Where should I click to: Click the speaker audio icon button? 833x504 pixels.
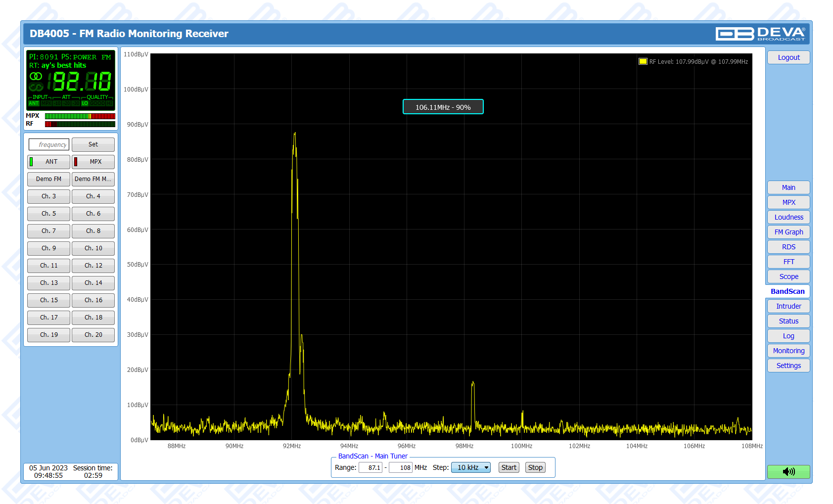pos(788,471)
